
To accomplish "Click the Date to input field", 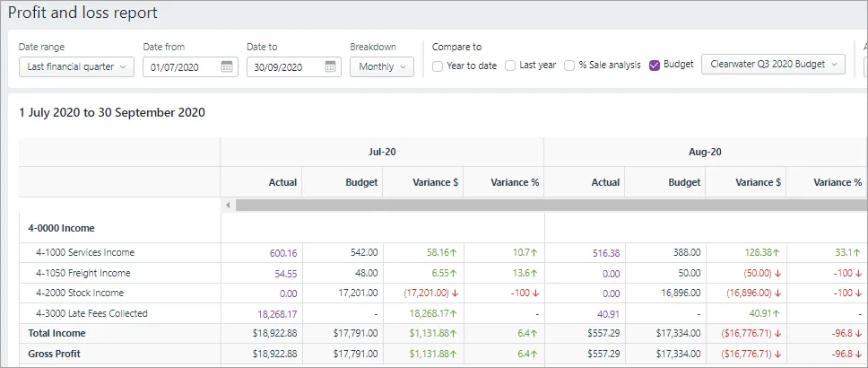I will (284, 66).
